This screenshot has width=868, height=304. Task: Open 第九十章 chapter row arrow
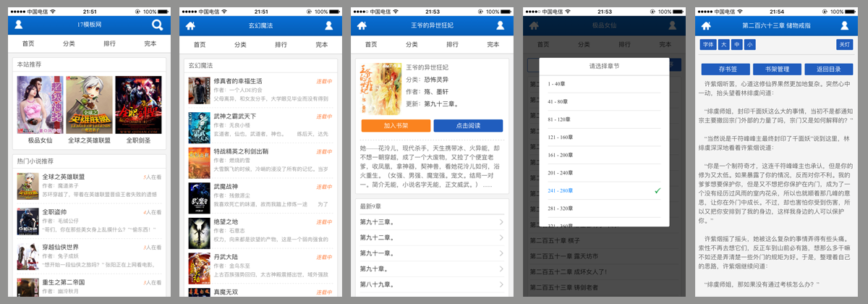point(501,269)
